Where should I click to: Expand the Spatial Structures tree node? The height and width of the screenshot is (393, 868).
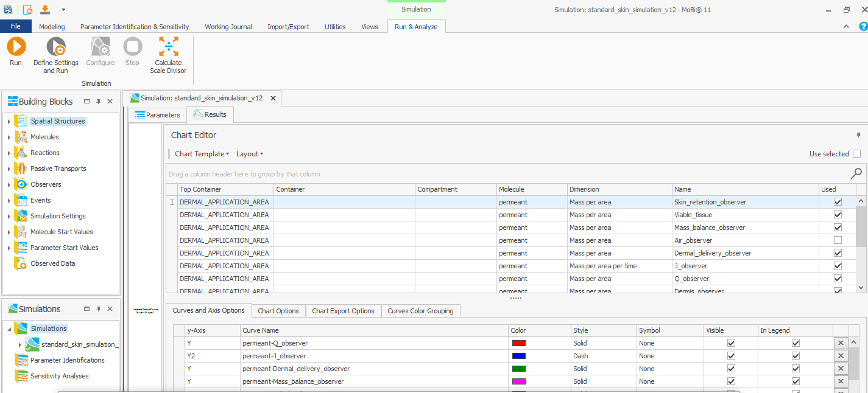point(8,120)
